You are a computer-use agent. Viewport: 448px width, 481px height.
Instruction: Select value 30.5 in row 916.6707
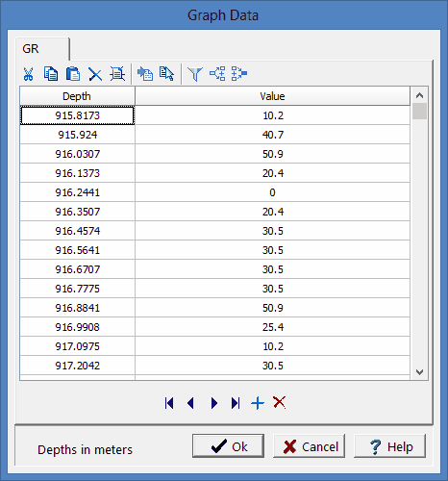tap(272, 269)
